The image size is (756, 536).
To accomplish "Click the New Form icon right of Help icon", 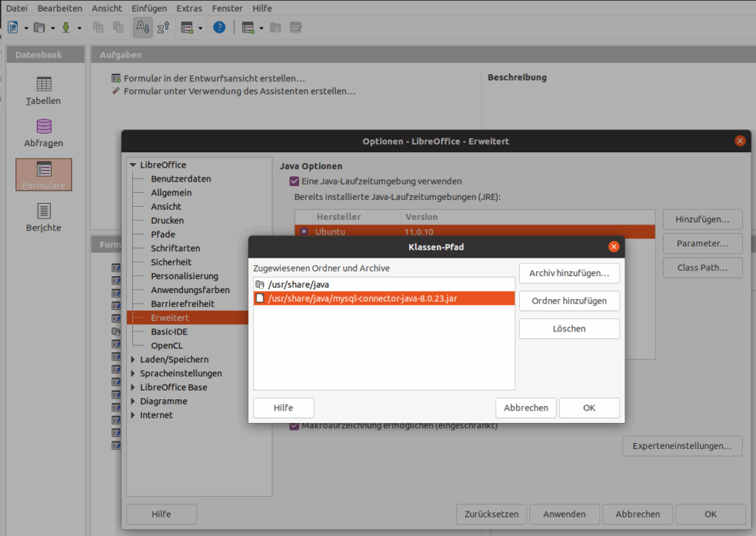I will pos(248,27).
